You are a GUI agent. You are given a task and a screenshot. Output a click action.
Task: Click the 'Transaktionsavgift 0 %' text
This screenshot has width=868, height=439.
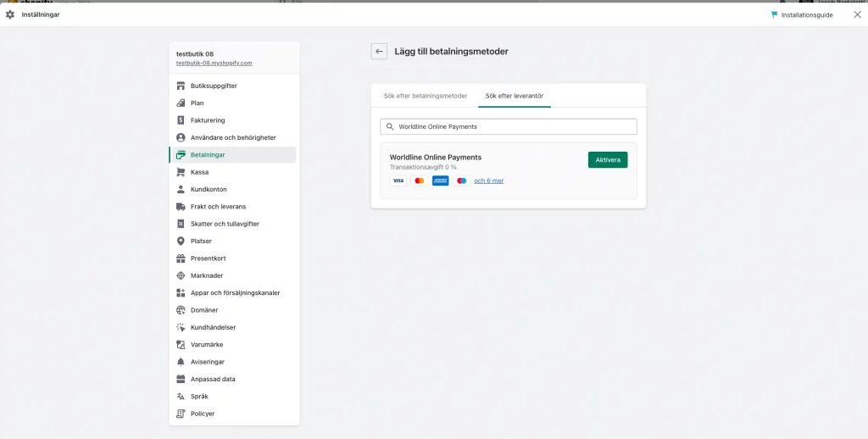tap(423, 167)
